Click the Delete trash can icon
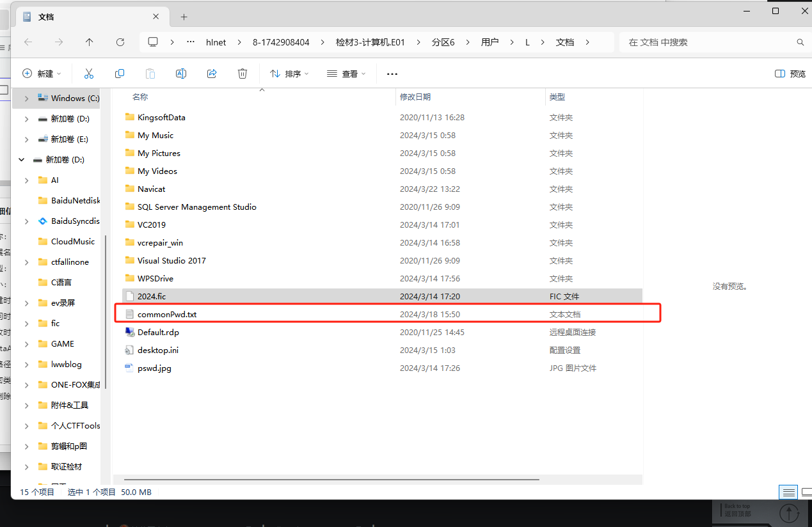This screenshot has width=812, height=527. [243, 74]
